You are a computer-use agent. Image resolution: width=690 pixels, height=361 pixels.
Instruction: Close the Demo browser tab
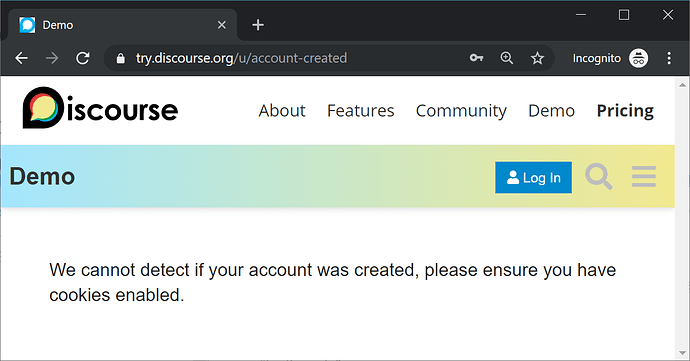pos(222,25)
